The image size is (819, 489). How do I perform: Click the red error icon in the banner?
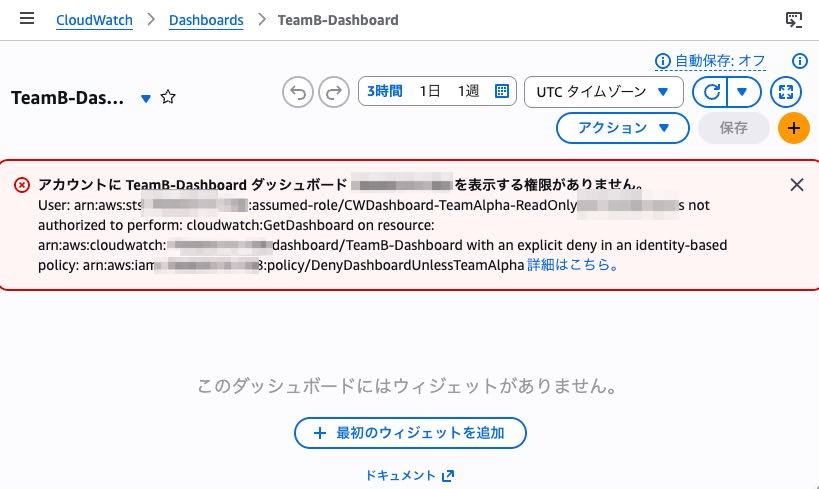pos(22,185)
